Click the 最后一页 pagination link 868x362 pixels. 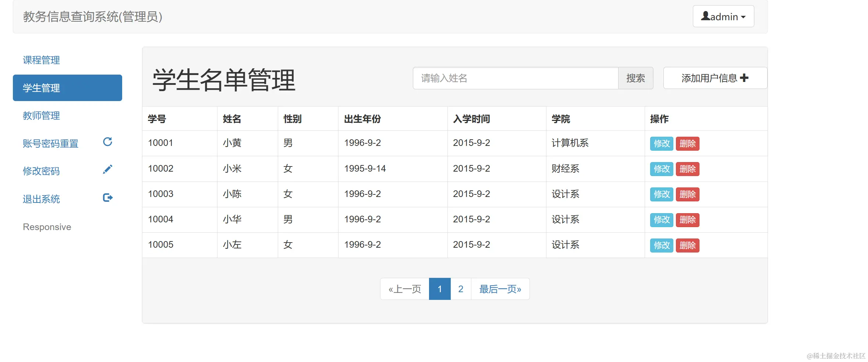coord(500,289)
